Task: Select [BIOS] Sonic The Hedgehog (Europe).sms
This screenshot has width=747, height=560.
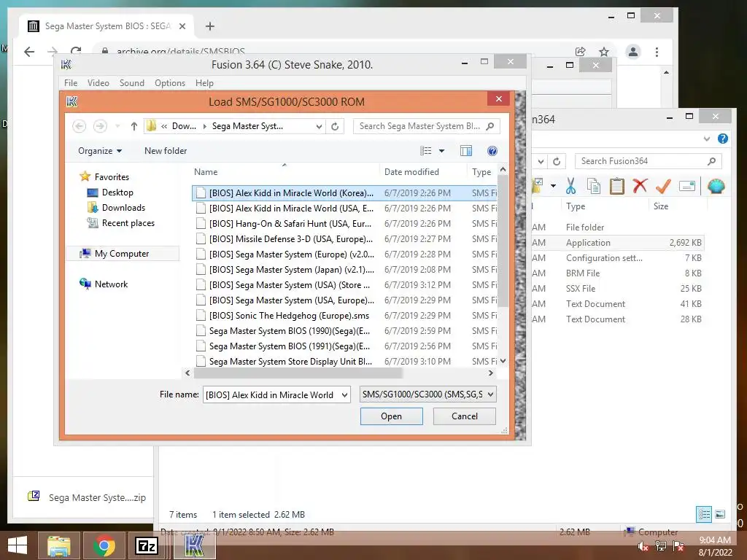Action: 289,316
